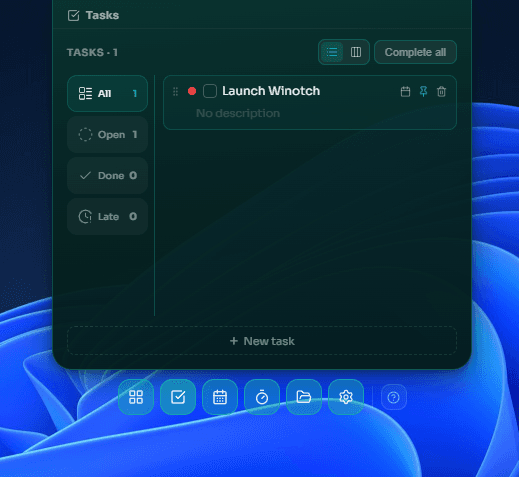Click the drag handle of Launch Winotch
Image resolution: width=519 pixels, height=477 pixels.
tap(175, 91)
